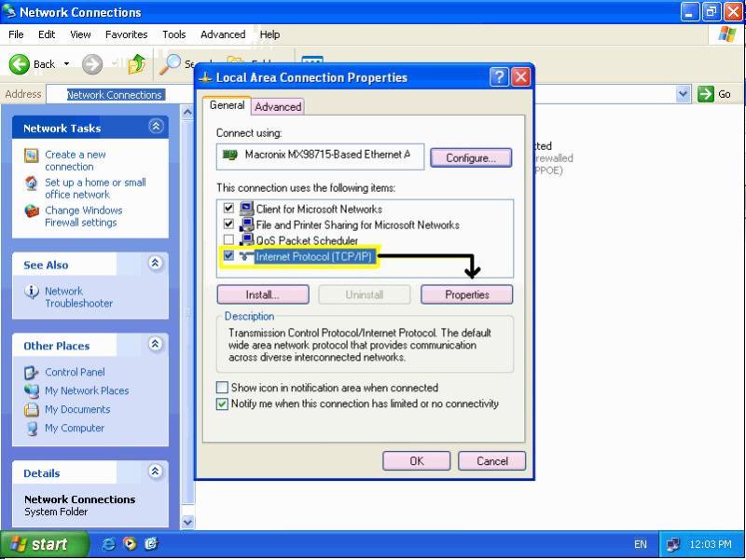Click the Create a new connection icon
746x560 pixels.
[x=32, y=156]
